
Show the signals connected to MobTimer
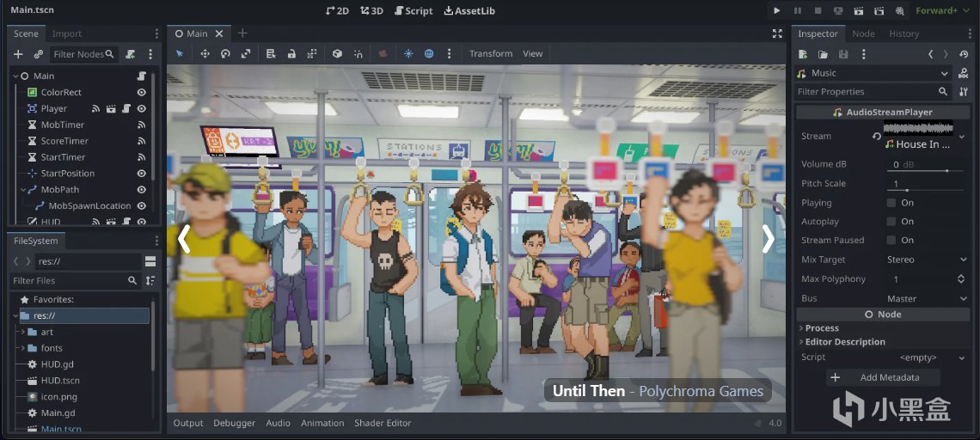142,125
